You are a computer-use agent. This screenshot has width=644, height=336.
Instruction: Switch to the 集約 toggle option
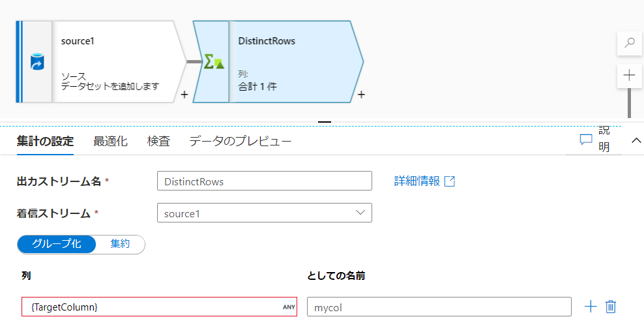120,244
